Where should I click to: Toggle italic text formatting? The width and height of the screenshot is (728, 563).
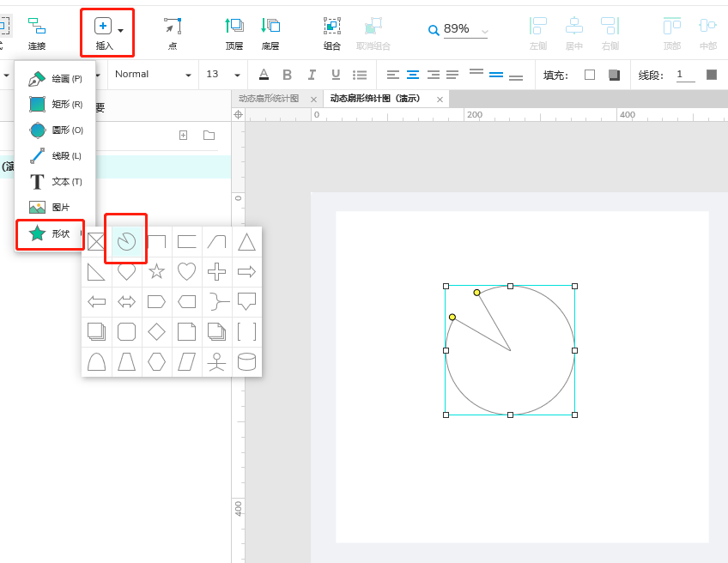point(312,75)
